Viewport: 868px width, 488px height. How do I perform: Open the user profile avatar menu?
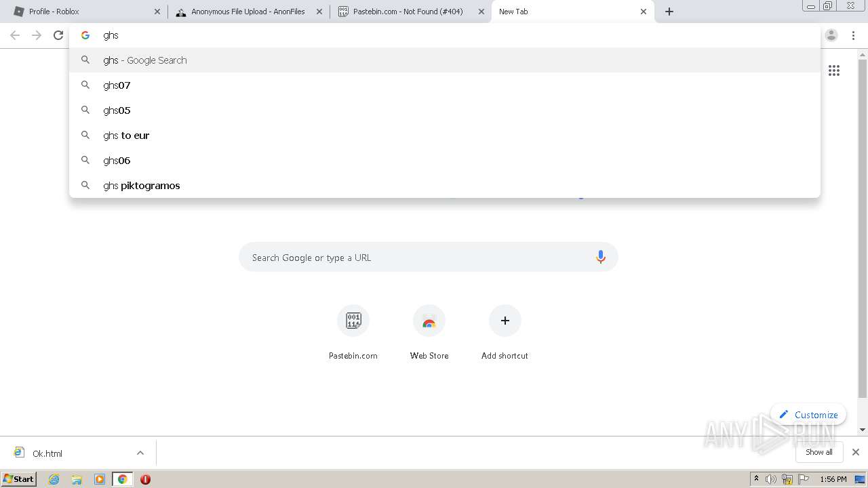pyautogui.click(x=831, y=35)
